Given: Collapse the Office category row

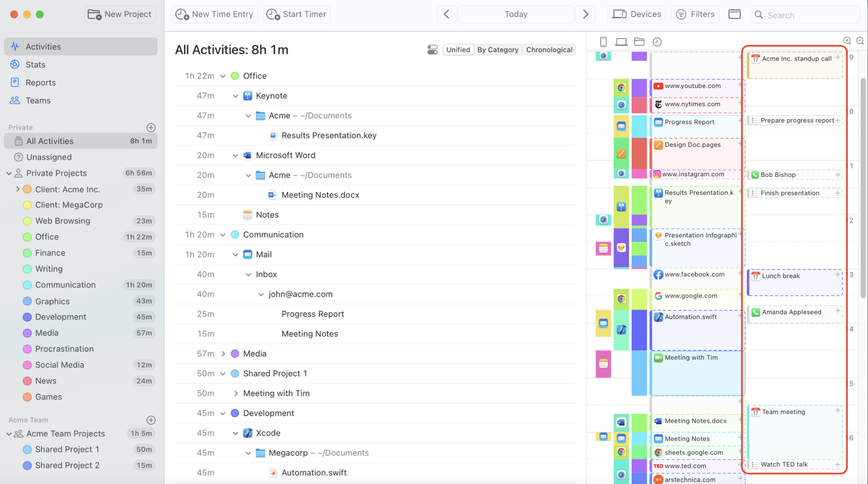Looking at the screenshot, I should (x=223, y=76).
